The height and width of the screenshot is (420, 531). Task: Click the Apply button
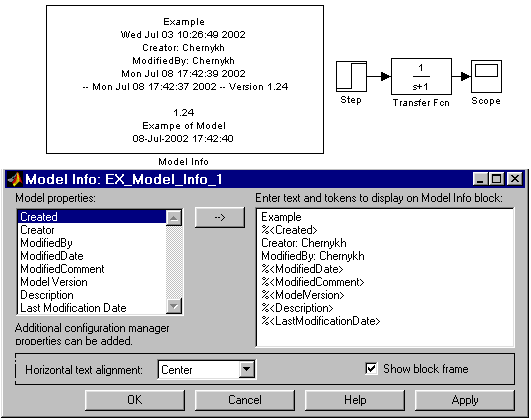[x=465, y=400]
